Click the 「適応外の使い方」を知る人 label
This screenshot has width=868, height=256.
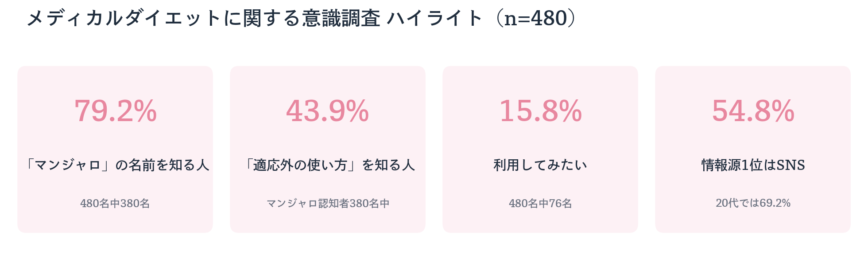click(x=328, y=165)
